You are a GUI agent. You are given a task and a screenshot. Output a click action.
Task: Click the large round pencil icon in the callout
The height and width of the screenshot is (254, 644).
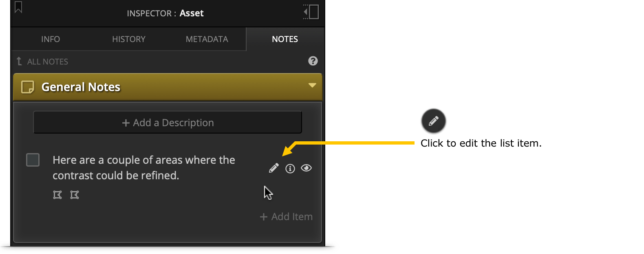[x=434, y=121]
